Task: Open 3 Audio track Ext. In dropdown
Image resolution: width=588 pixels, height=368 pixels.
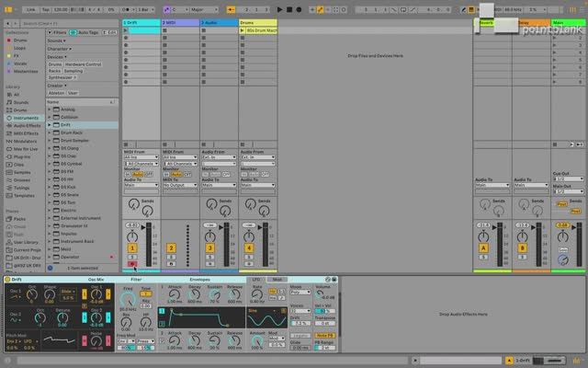Action: point(220,157)
